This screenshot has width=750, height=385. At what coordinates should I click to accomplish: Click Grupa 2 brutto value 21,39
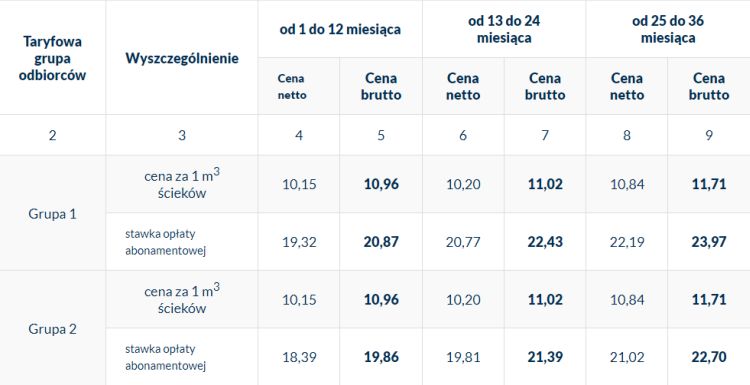click(545, 357)
